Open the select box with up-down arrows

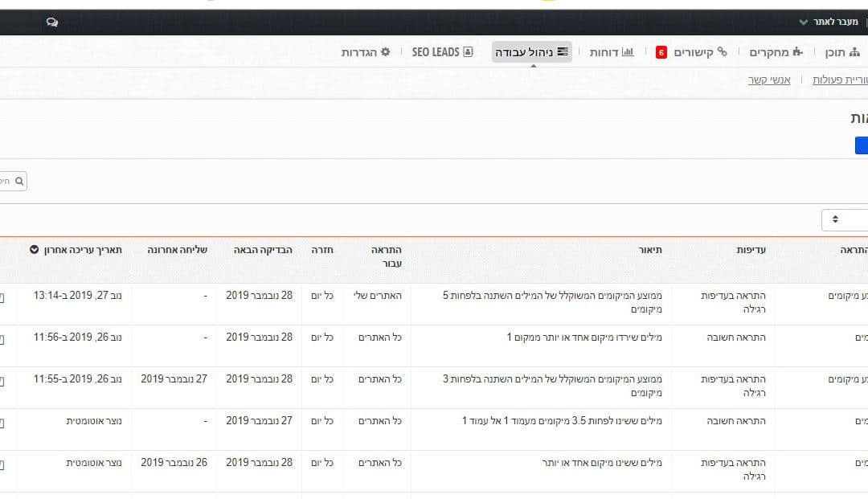(x=845, y=219)
